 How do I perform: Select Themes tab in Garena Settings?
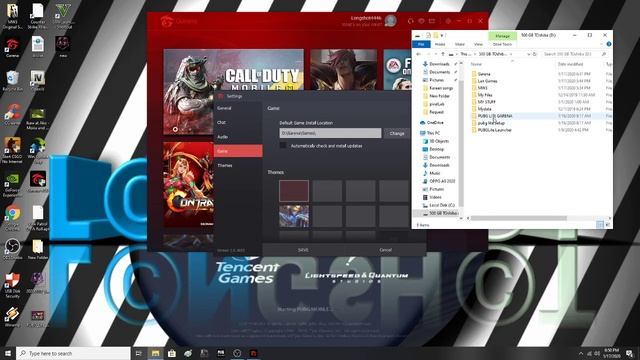[238, 165]
